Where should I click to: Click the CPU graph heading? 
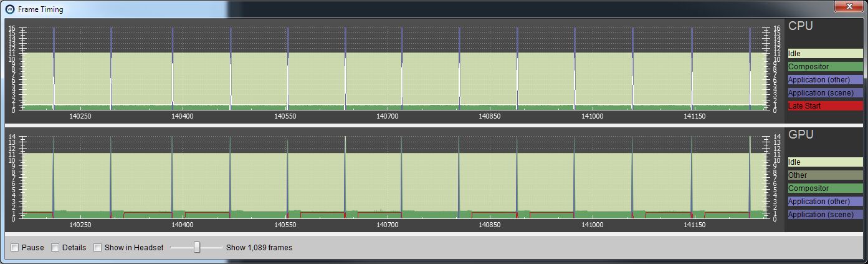pos(801,26)
